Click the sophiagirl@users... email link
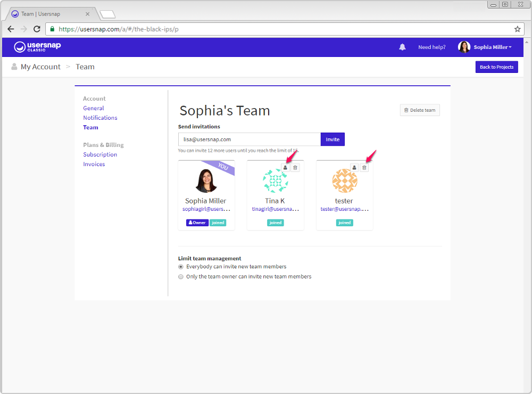 pos(206,209)
